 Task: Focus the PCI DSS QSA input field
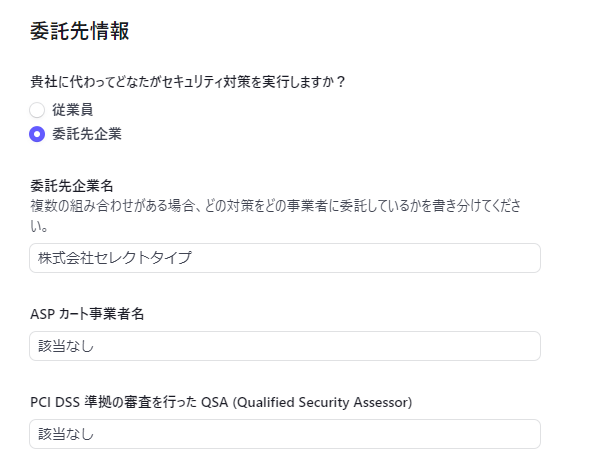(x=285, y=434)
